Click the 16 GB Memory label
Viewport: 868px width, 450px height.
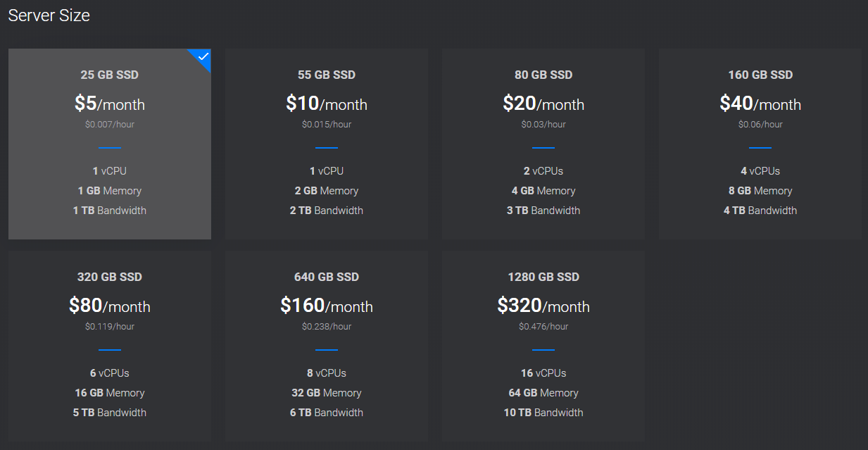(x=109, y=393)
